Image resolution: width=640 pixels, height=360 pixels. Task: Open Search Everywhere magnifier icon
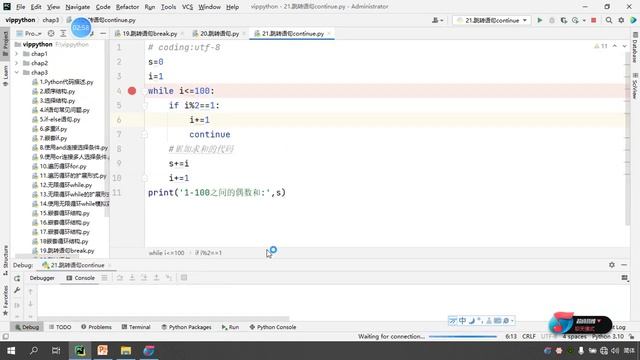pos(609,20)
